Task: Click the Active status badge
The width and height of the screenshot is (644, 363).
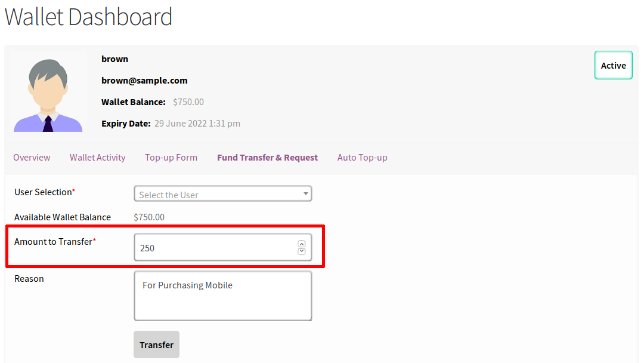Action: (x=613, y=66)
